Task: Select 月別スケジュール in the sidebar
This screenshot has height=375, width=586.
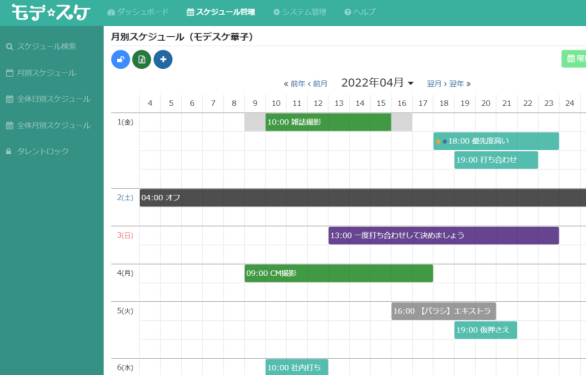Action: [41, 73]
